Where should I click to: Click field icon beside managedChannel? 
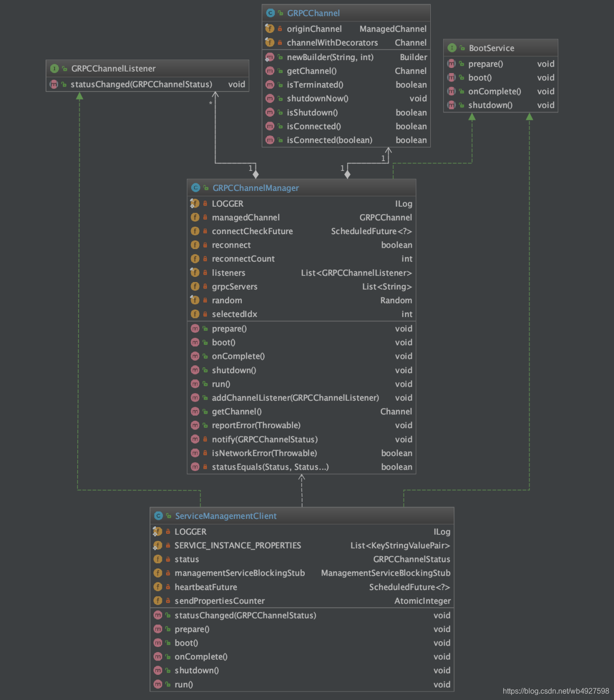[x=195, y=217]
